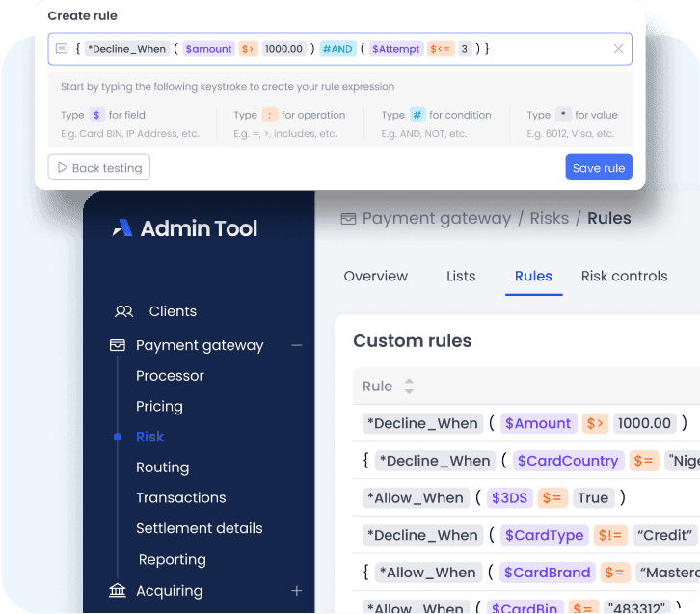Open the Processor submenu item

[170, 376]
